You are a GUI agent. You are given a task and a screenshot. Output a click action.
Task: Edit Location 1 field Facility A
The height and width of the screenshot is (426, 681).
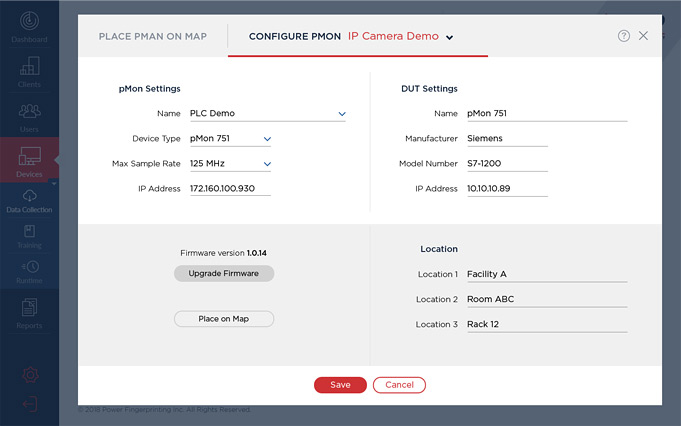pyautogui.click(x=547, y=274)
